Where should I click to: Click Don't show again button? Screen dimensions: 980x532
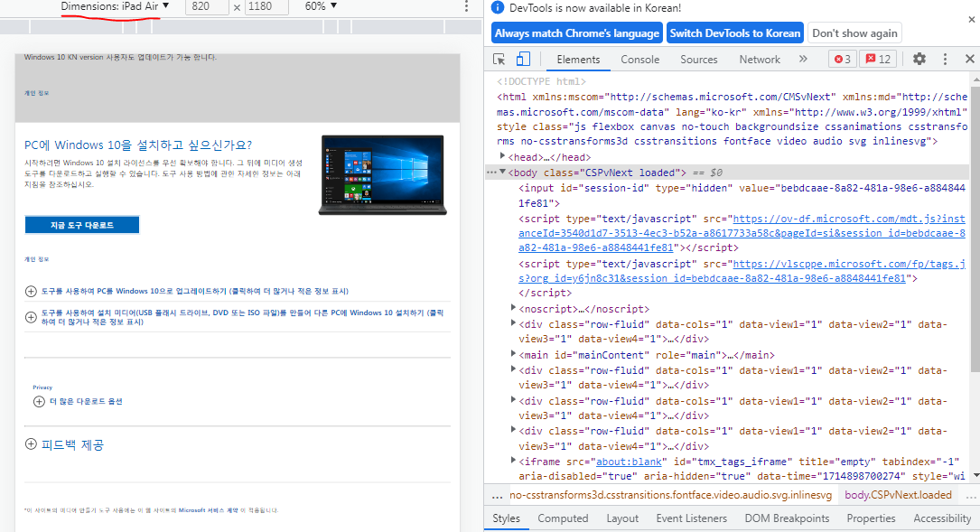click(854, 33)
